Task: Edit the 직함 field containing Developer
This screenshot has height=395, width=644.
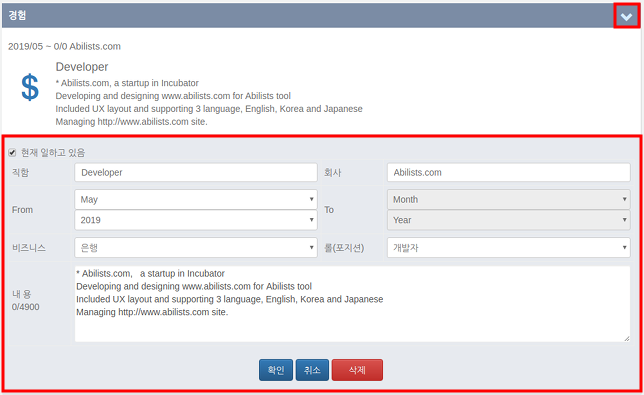Action: click(196, 172)
